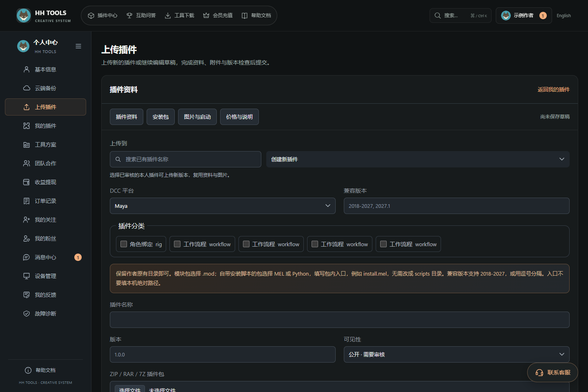Switch language with the English link
This screenshot has width=588, height=392.
click(x=563, y=16)
